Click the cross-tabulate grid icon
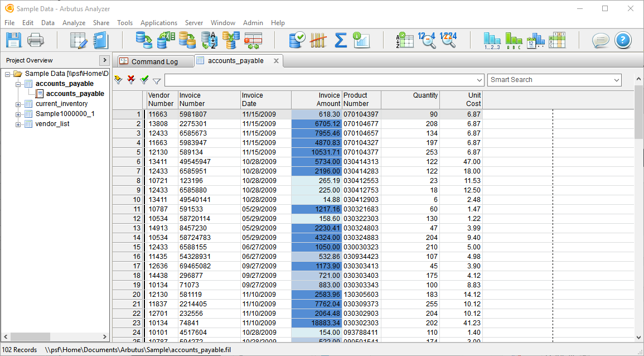This screenshot has width=644, height=356. tap(558, 40)
